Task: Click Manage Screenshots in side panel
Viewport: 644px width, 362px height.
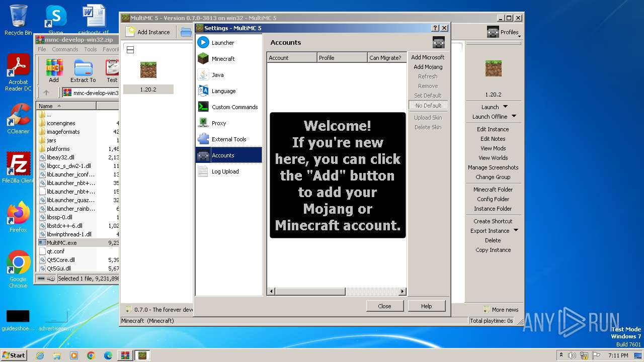Action: [x=493, y=167]
